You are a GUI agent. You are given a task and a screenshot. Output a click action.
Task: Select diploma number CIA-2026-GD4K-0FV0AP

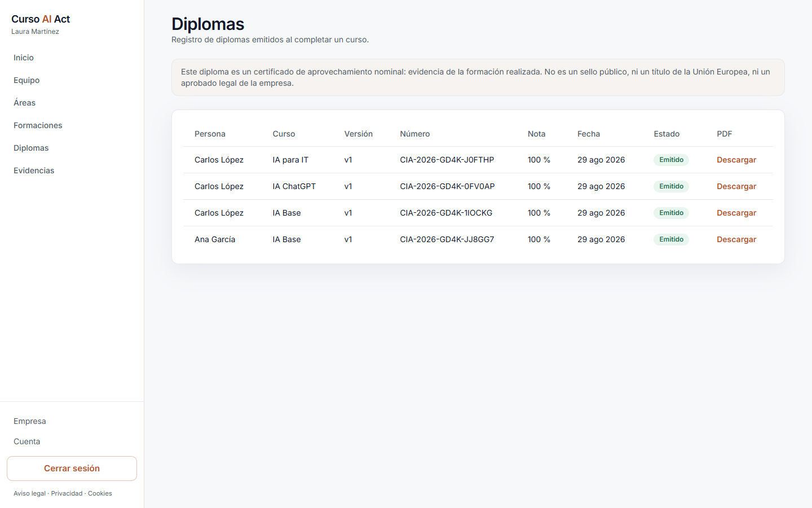click(447, 186)
